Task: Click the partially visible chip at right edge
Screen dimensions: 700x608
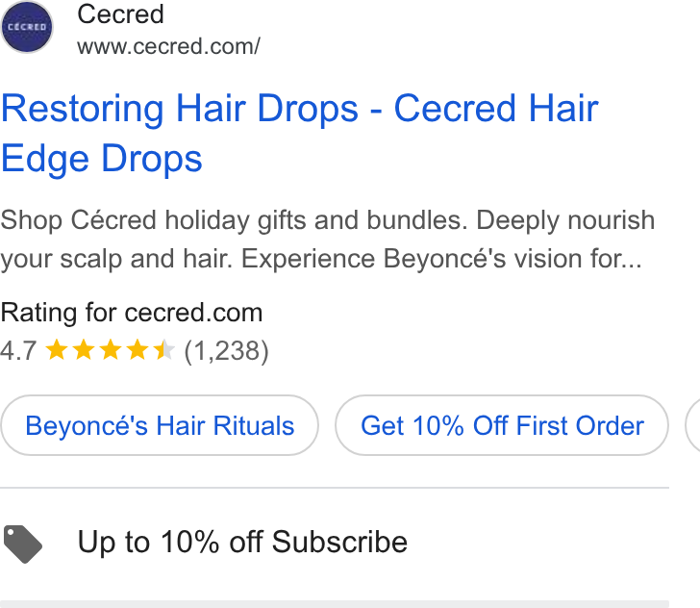Action: [693, 425]
